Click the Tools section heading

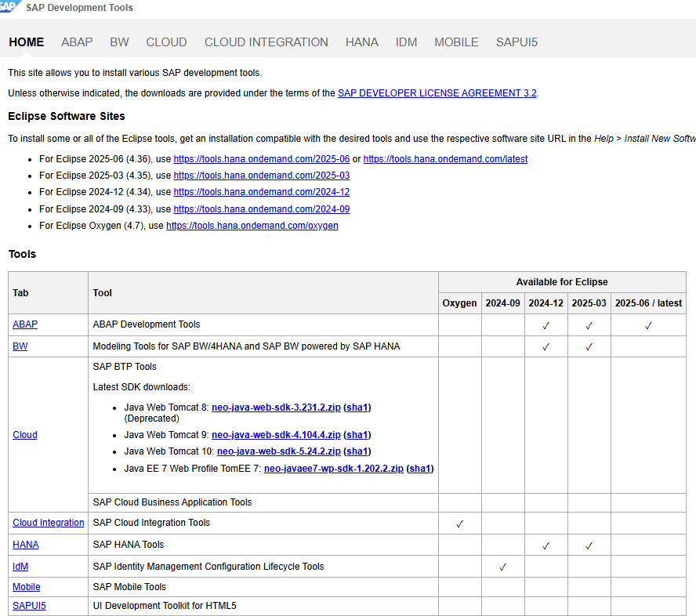[x=22, y=254]
